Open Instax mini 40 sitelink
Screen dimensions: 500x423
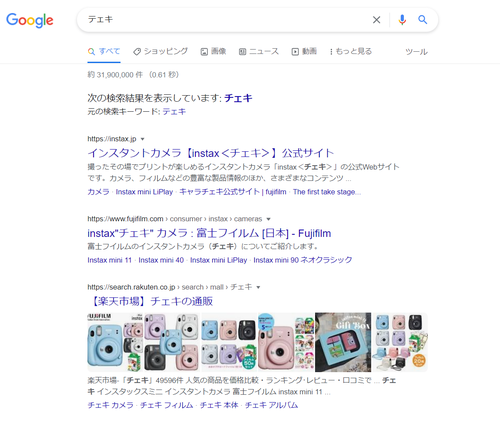click(x=161, y=260)
